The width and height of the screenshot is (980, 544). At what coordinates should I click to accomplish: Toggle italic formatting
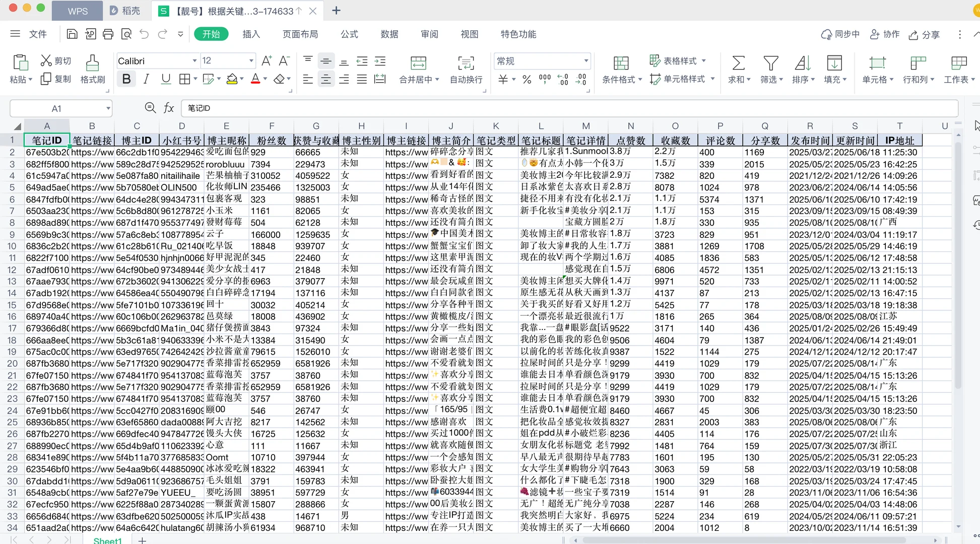tap(146, 79)
